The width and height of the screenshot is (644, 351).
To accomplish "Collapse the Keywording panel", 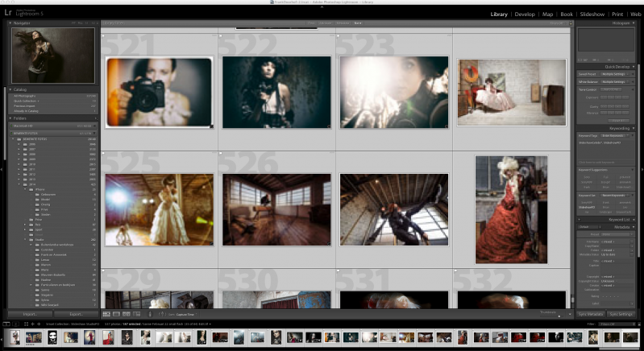I will click(x=634, y=128).
